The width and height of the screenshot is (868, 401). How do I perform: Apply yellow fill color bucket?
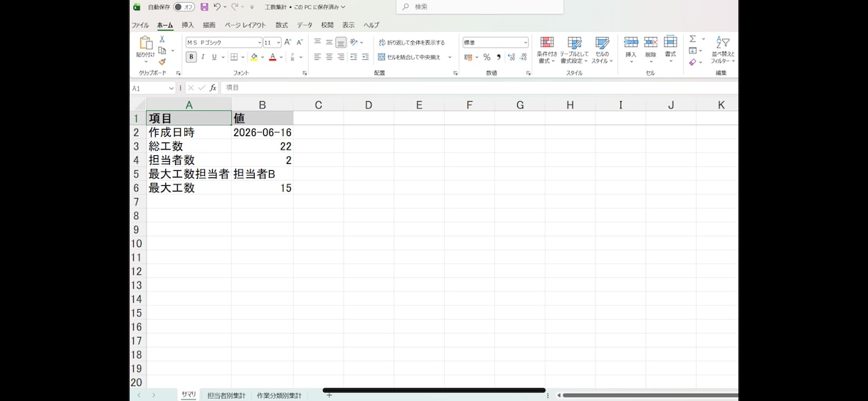pyautogui.click(x=254, y=57)
